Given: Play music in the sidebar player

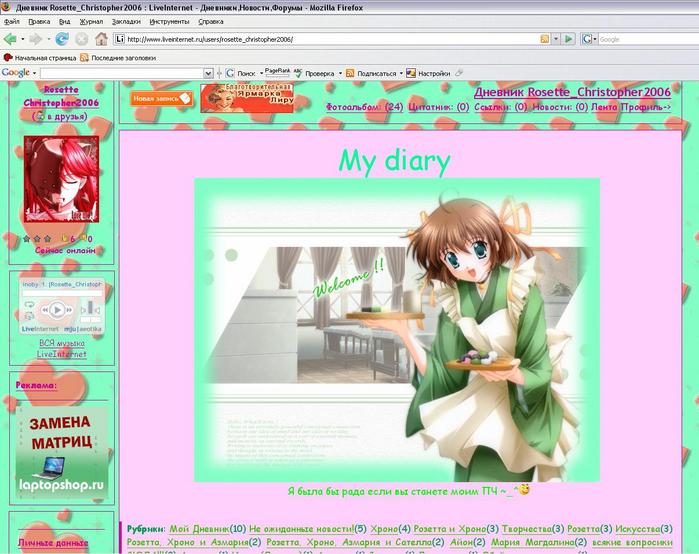Looking at the screenshot, I should [57, 310].
